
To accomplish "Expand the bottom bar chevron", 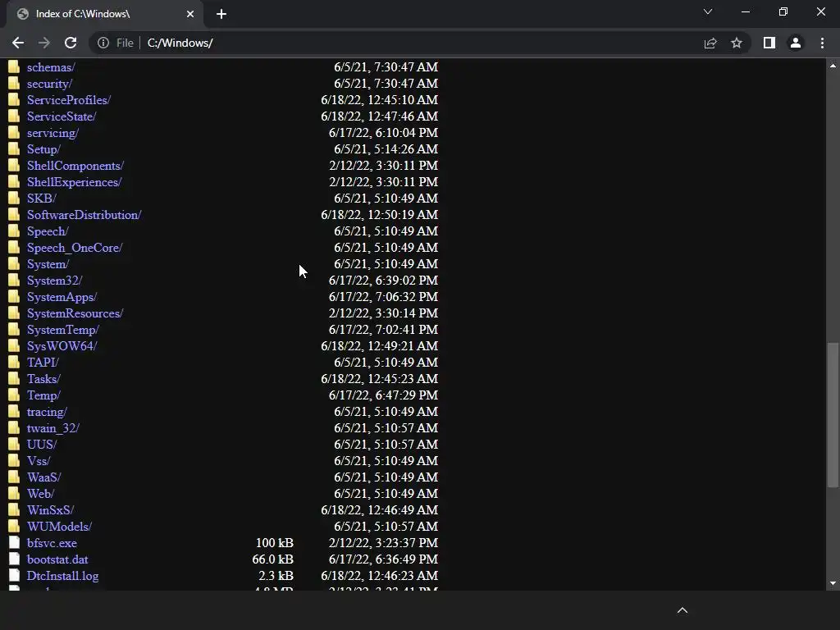I will pyautogui.click(x=682, y=610).
